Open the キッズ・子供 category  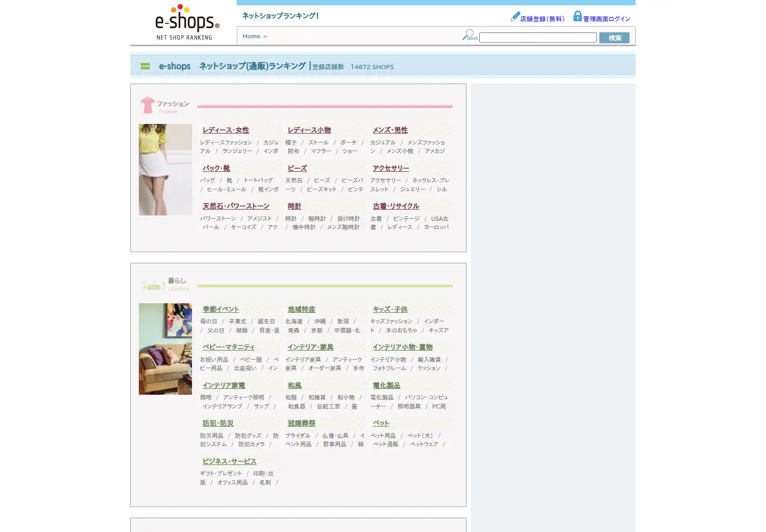point(390,310)
